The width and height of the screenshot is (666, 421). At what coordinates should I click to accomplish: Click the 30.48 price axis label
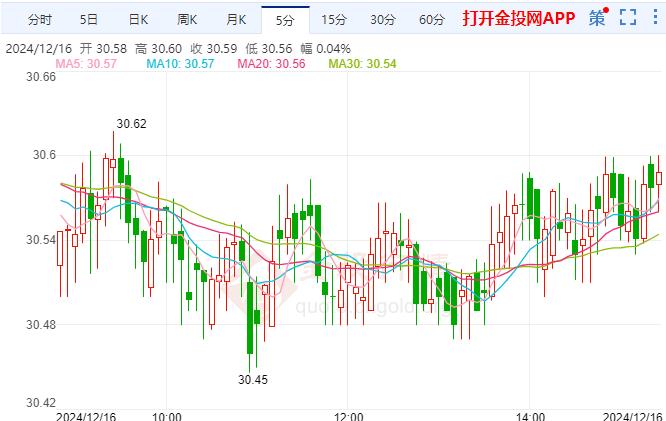coord(41,325)
